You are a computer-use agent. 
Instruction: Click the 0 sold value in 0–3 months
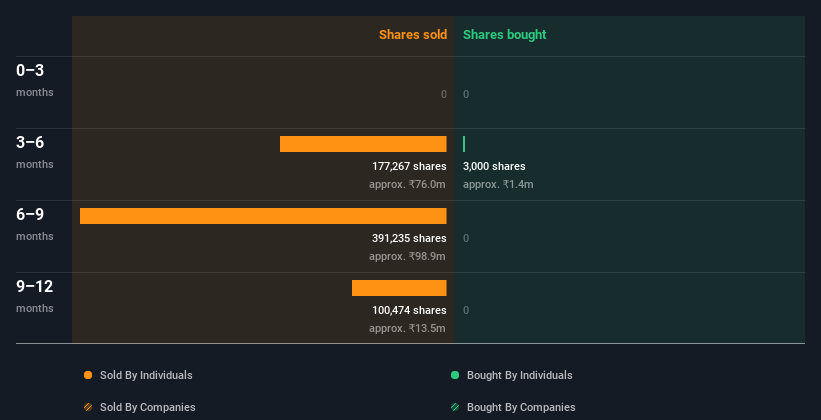coord(444,94)
